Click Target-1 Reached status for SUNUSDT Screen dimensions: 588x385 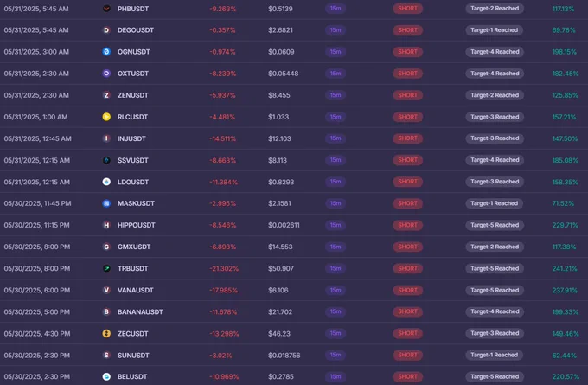tap(495, 355)
